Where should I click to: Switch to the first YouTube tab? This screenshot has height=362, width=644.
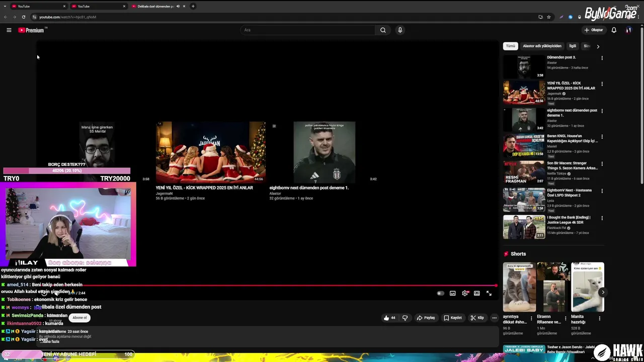click(39, 6)
